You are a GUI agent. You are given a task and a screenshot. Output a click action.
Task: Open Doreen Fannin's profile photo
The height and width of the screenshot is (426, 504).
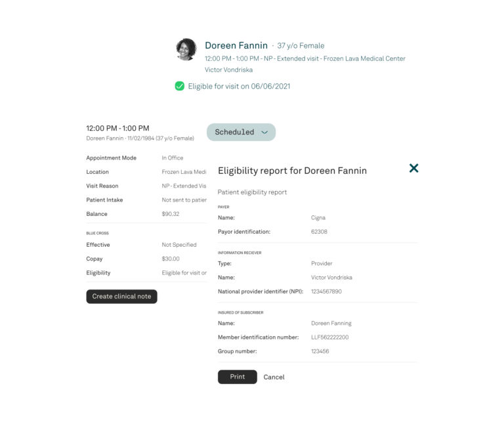[186, 49]
